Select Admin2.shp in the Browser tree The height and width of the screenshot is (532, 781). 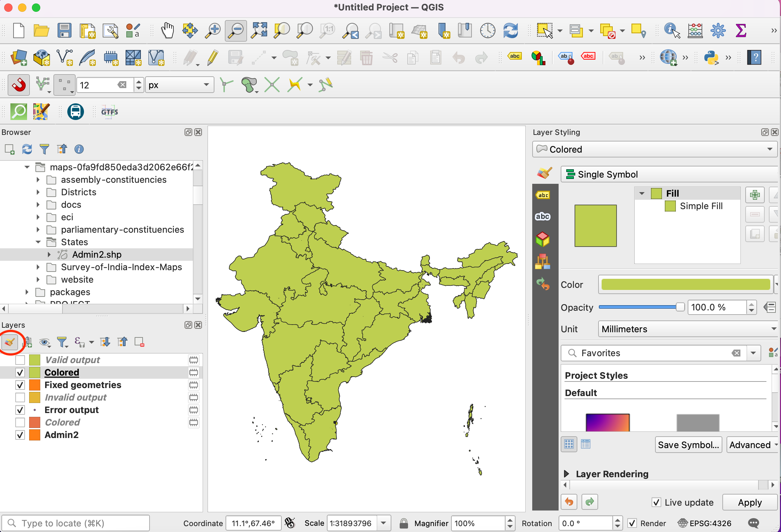pos(96,255)
